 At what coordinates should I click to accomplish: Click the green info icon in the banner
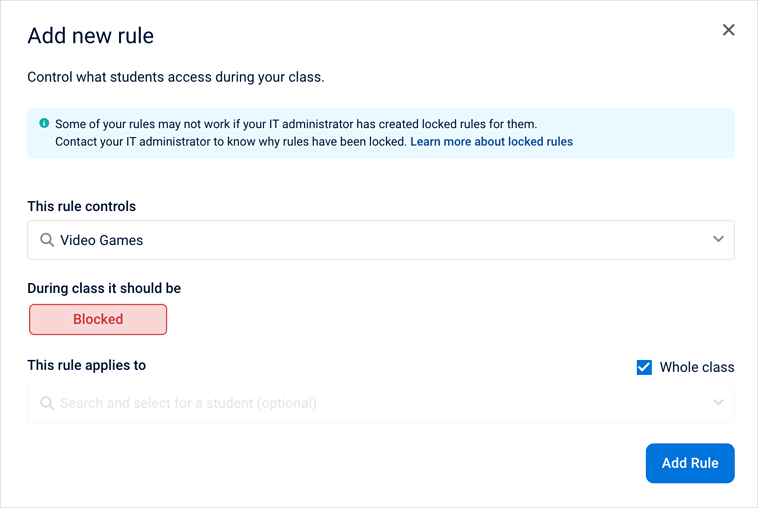coord(44,123)
